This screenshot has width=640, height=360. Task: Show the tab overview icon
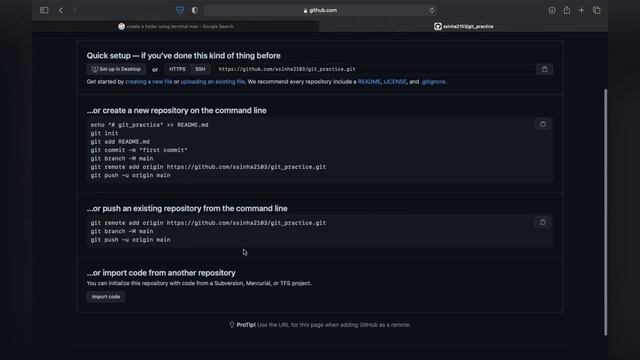[x=597, y=10]
